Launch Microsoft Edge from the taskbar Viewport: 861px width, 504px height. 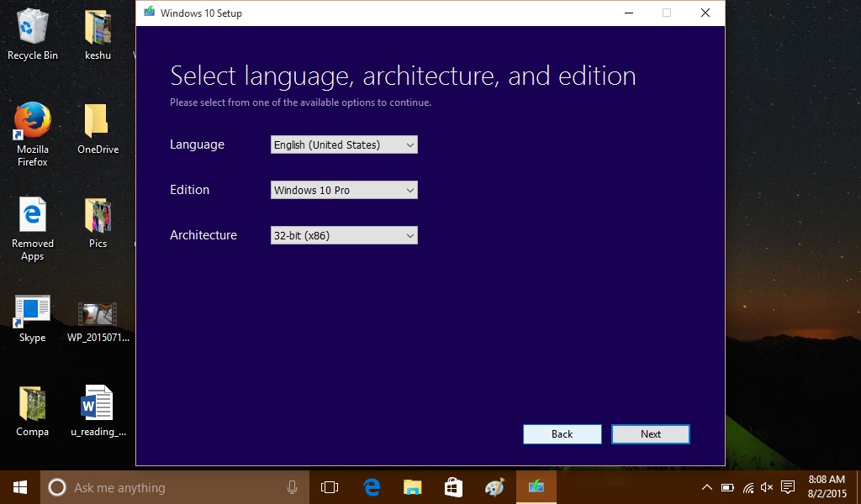click(372, 487)
